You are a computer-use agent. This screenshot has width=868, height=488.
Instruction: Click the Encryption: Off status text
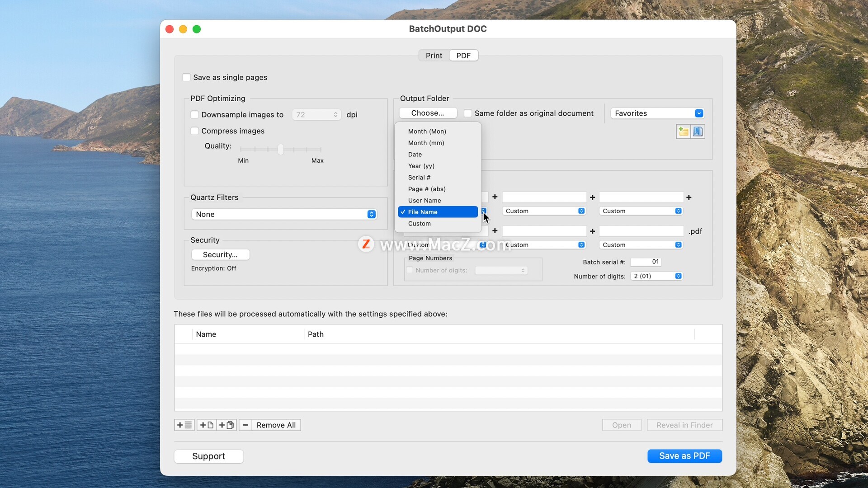point(214,268)
